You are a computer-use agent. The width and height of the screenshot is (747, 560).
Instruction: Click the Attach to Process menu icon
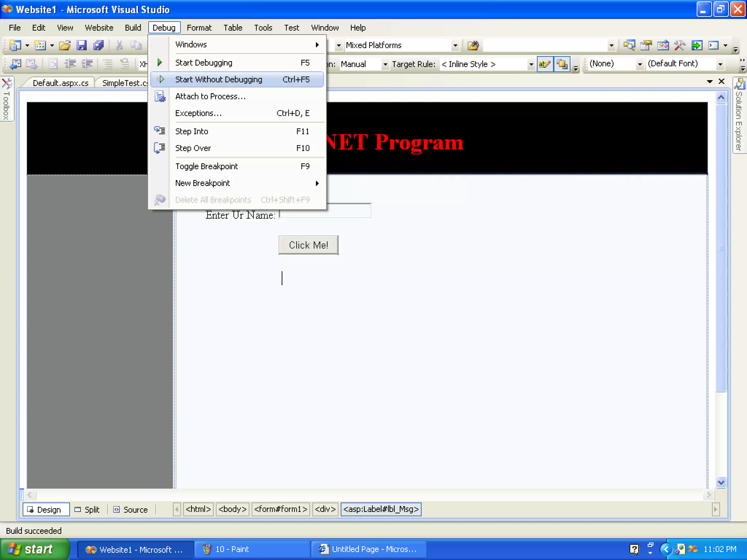point(160,96)
